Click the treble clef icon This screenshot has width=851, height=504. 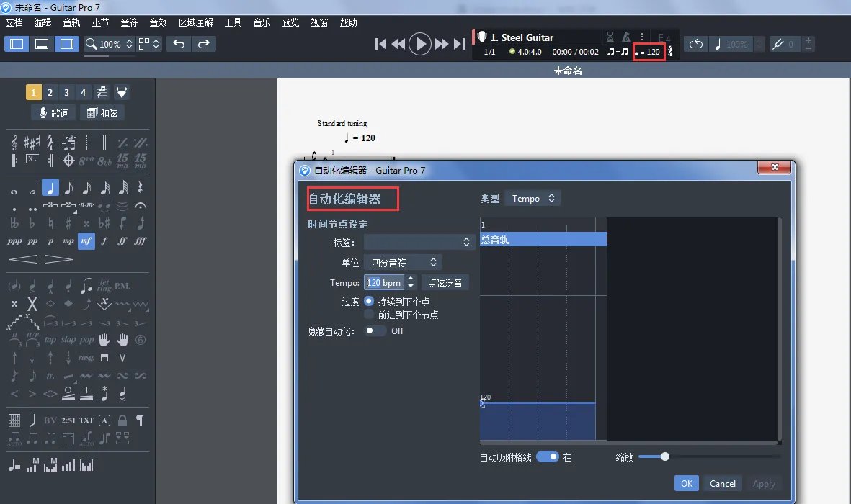(x=14, y=143)
